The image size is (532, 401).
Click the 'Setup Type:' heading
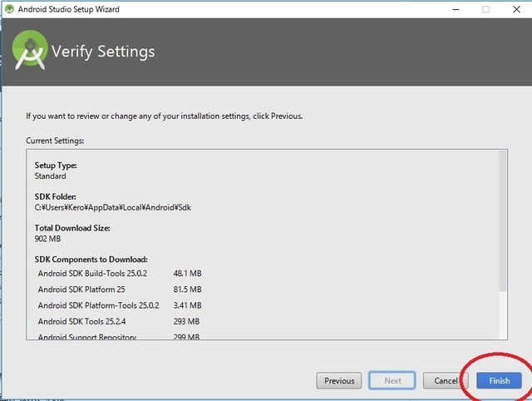click(x=56, y=166)
